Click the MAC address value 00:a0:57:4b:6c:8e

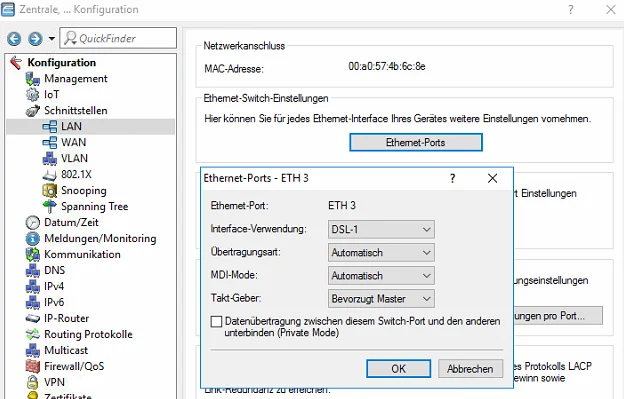pos(386,66)
